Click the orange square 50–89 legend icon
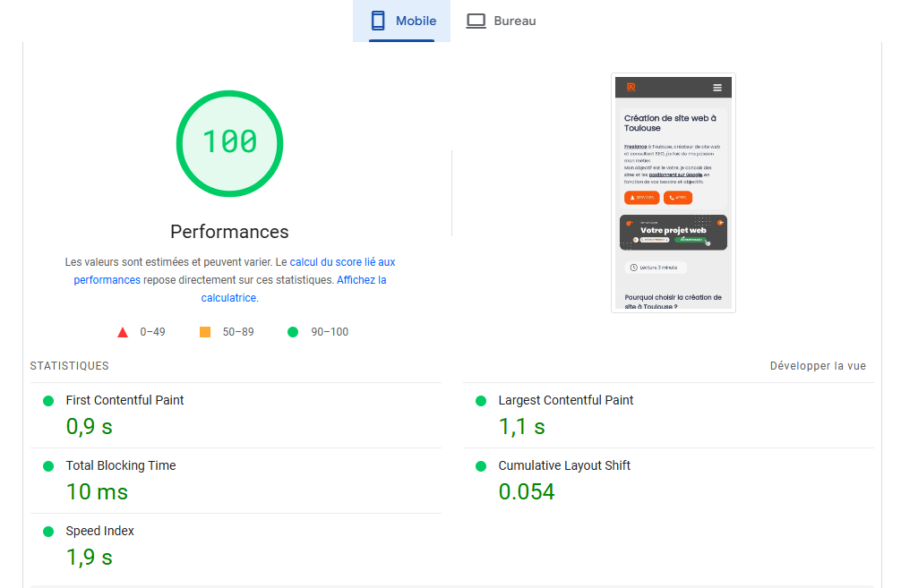 tap(205, 332)
